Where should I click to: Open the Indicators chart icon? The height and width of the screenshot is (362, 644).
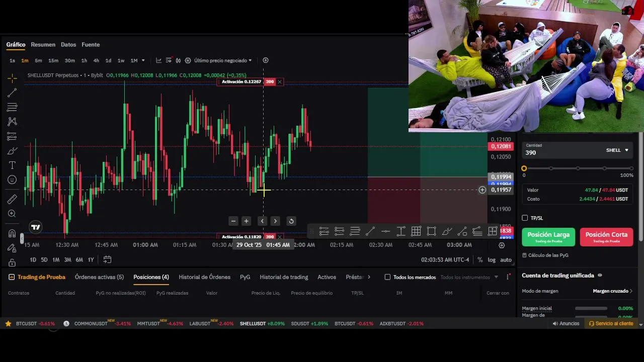pos(158,60)
